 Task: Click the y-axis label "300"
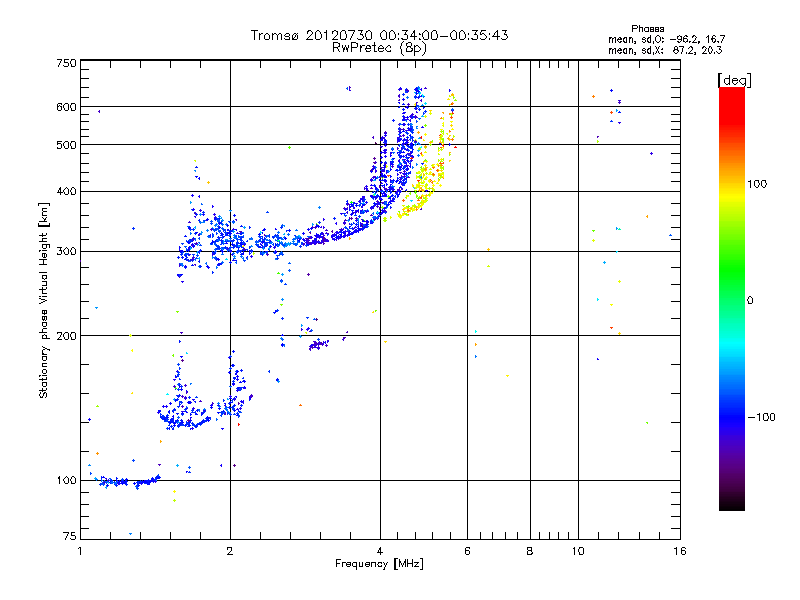67,251
